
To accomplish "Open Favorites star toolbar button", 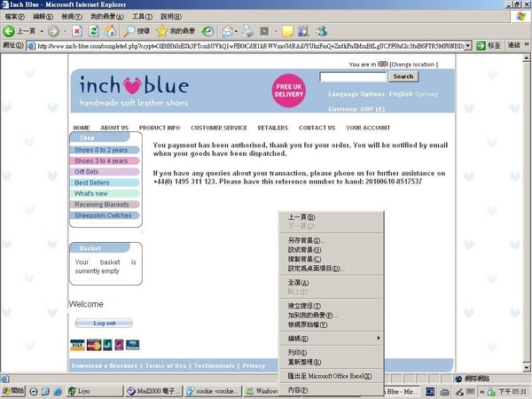I will (x=176, y=31).
